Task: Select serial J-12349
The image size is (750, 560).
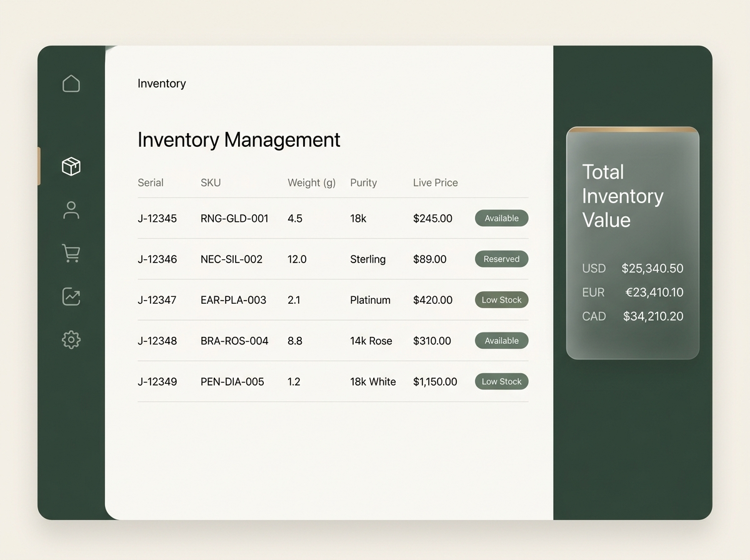Action: [x=157, y=381]
